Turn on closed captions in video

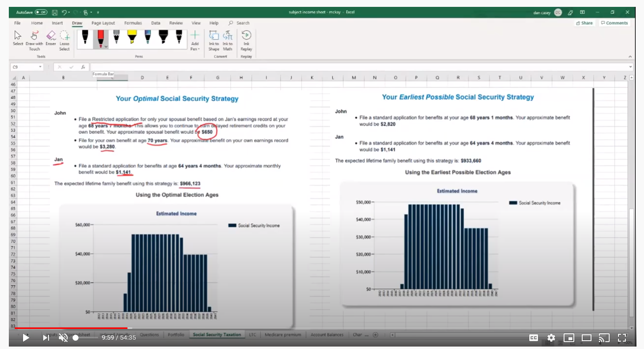coord(533,338)
